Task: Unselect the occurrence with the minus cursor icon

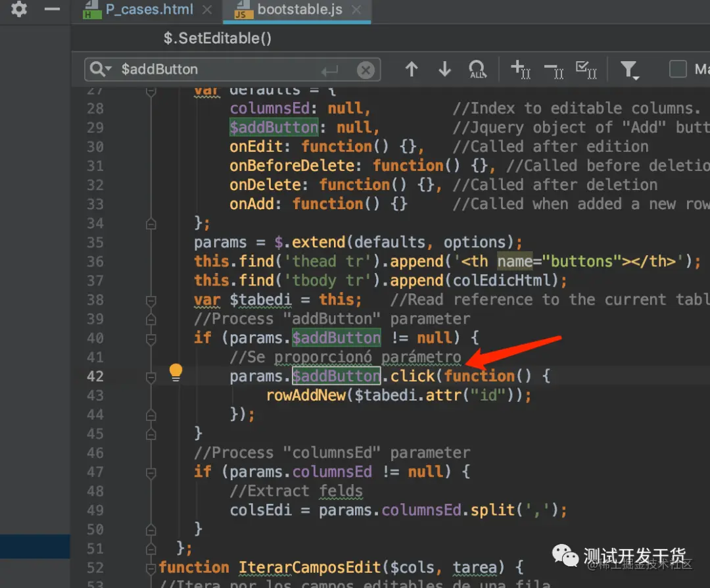Action: [x=554, y=70]
